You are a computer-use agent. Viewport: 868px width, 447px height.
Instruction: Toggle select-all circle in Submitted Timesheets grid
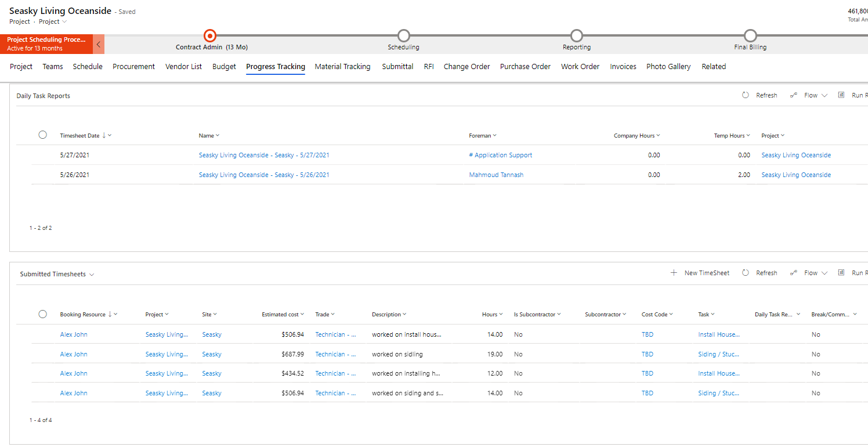[42, 314]
